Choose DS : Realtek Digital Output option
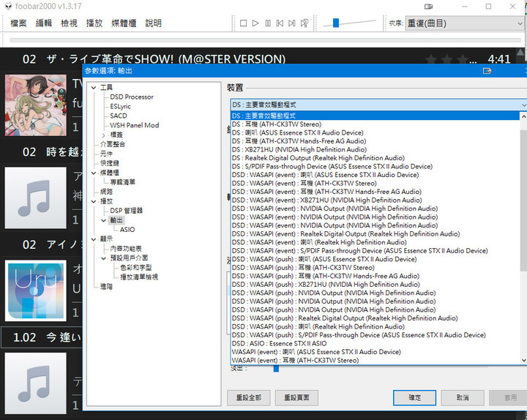The height and width of the screenshot is (420, 527). [375, 158]
